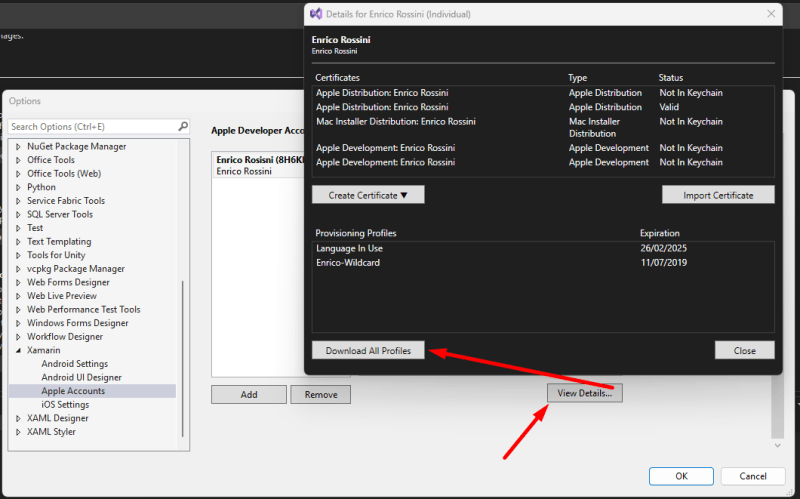
Task: Click the 11/07/2019 expiration date
Action: (663, 263)
